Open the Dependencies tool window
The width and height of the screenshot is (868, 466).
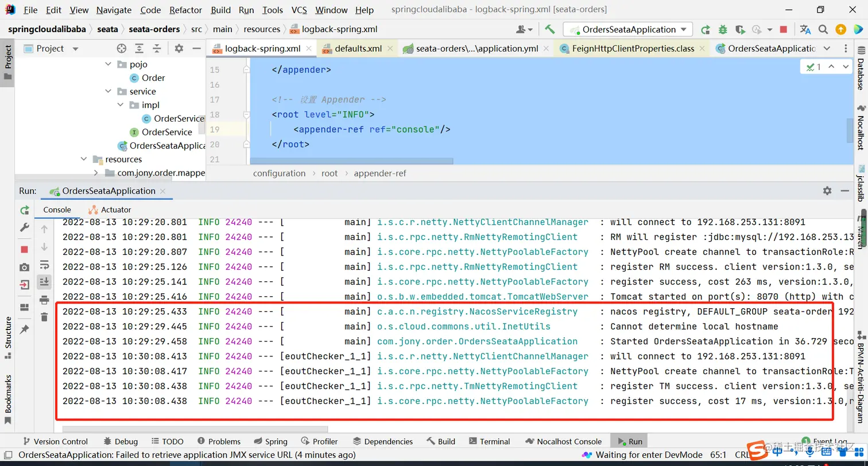382,441
